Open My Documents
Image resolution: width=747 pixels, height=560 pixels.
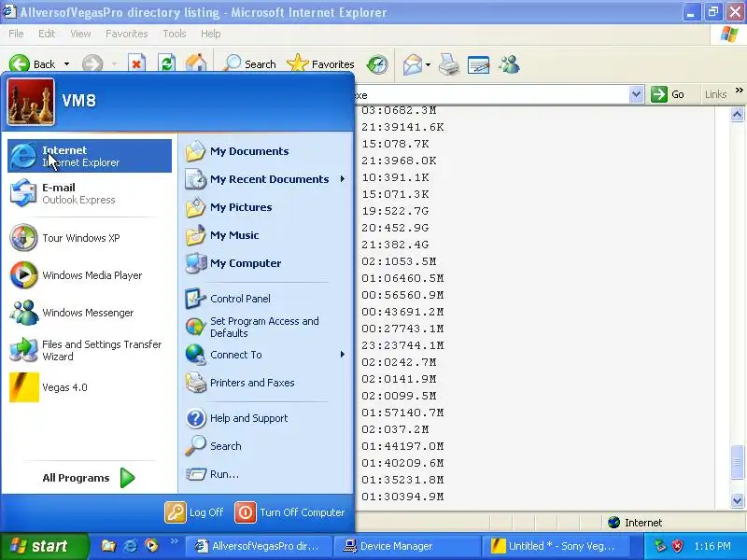pyautogui.click(x=265, y=151)
